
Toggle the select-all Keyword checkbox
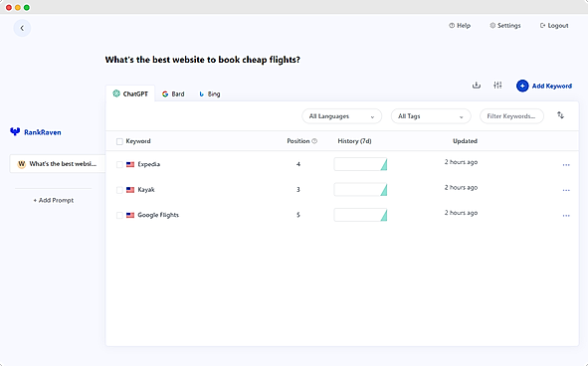[119, 141]
